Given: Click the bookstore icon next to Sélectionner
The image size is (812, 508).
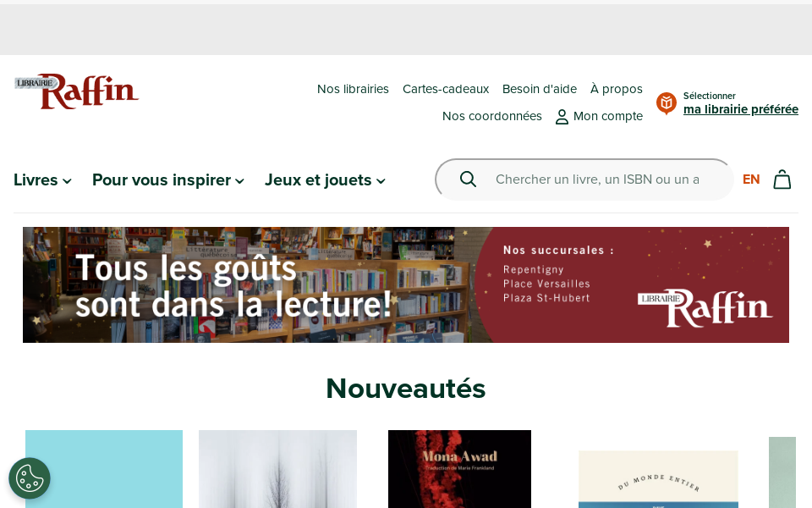Looking at the screenshot, I should click(x=666, y=103).
